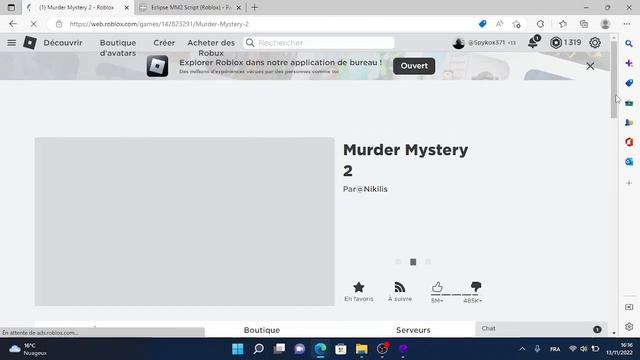Viewport: 640px width, 360px height.
Task: Switch to Murder Mystery 2 browser tab
Action: [x=77, y=7]
